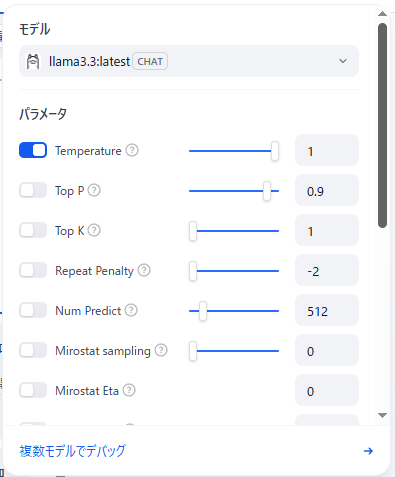Click the 複数モデルでデバッグ link

point(72,451)
